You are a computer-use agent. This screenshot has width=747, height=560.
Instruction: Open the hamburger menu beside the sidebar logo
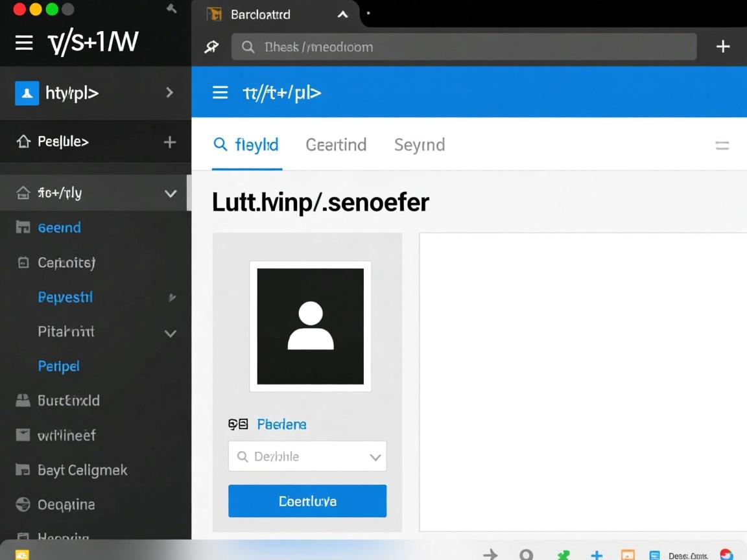tap(24, 43)
